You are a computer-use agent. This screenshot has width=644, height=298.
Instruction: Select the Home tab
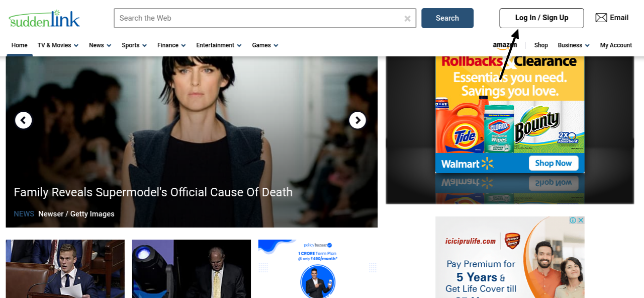20,45
